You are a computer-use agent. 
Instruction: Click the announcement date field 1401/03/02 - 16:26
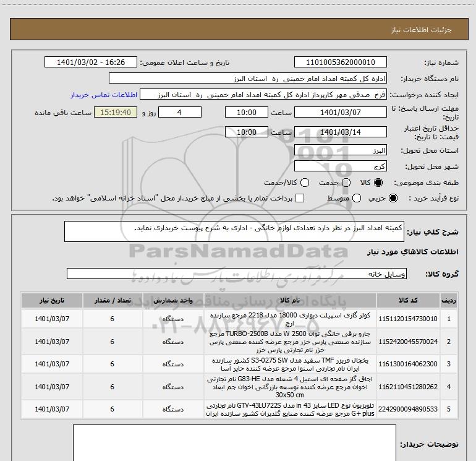click(x=91, y=62)
